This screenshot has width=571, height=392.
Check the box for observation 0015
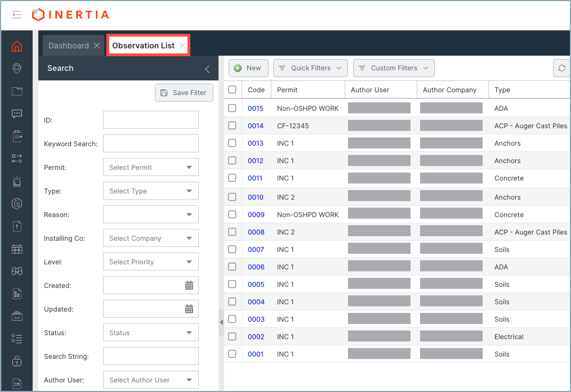[x=232, y=108]
